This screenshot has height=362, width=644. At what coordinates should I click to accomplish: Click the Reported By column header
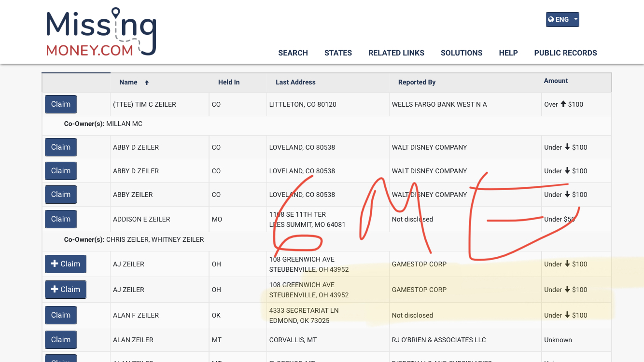tap(417, 83)
